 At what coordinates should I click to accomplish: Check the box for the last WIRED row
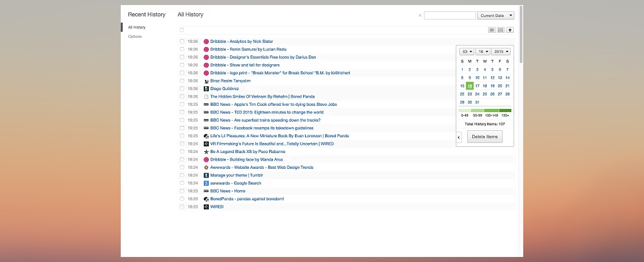(182, 207)
